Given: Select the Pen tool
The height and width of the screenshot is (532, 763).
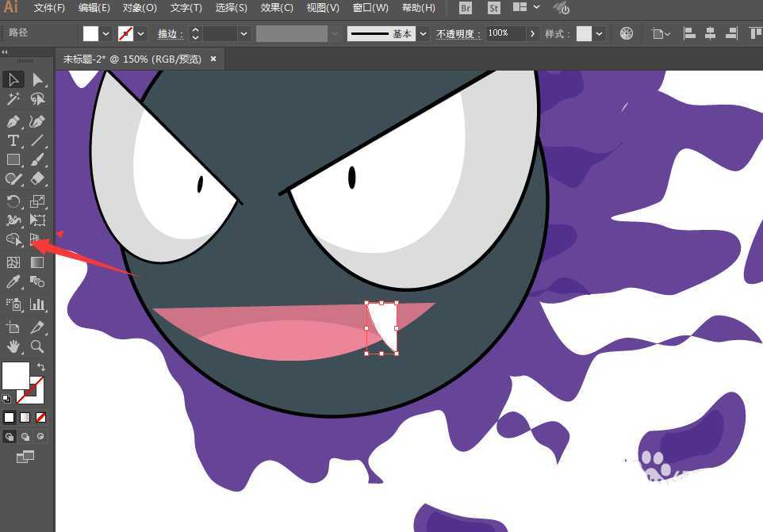Looking at the screenshot, I should 13,121.
